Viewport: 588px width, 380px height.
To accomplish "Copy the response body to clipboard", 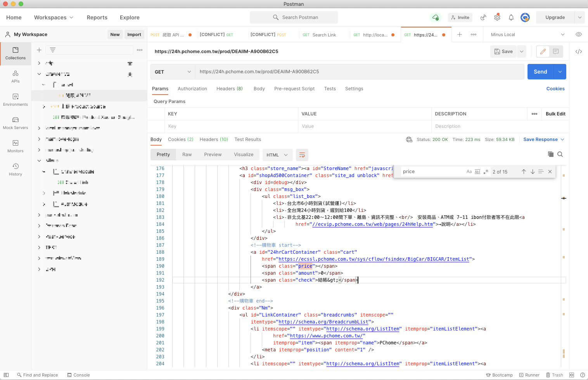I will click(551, 154).
